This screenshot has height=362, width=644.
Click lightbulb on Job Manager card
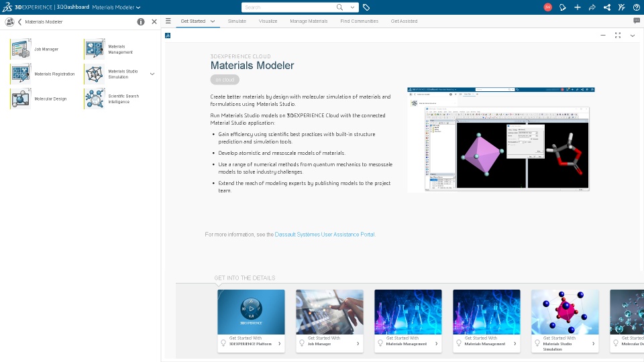(x=302, y=343)
